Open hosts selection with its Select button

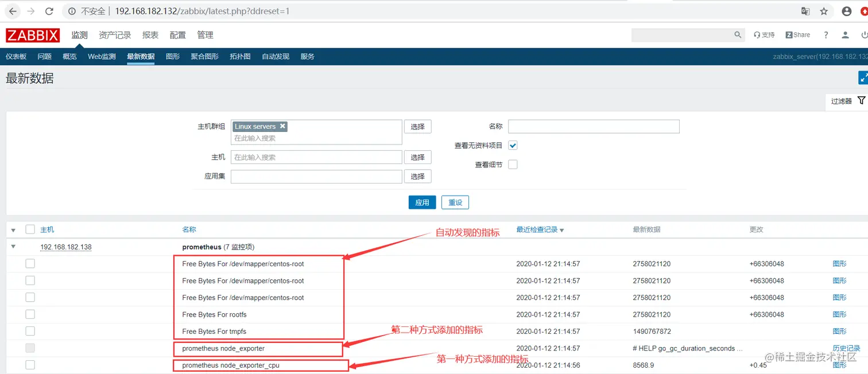click(417, 157)
